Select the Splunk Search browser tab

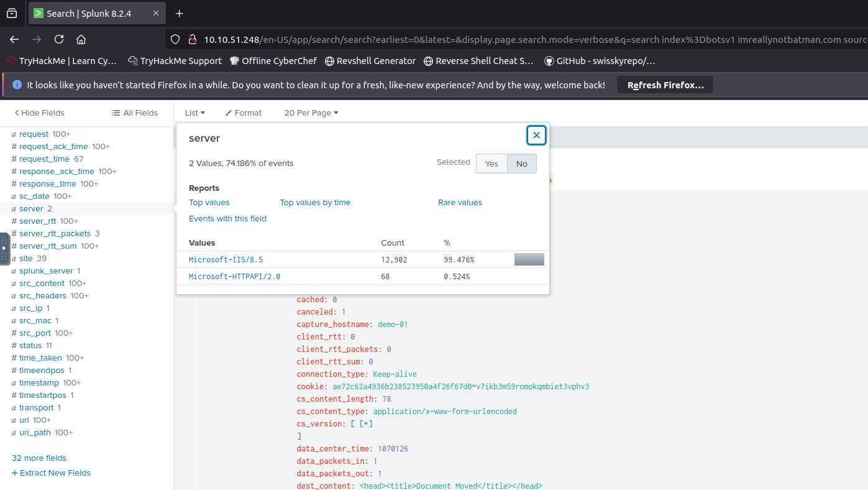coord(98,13)
